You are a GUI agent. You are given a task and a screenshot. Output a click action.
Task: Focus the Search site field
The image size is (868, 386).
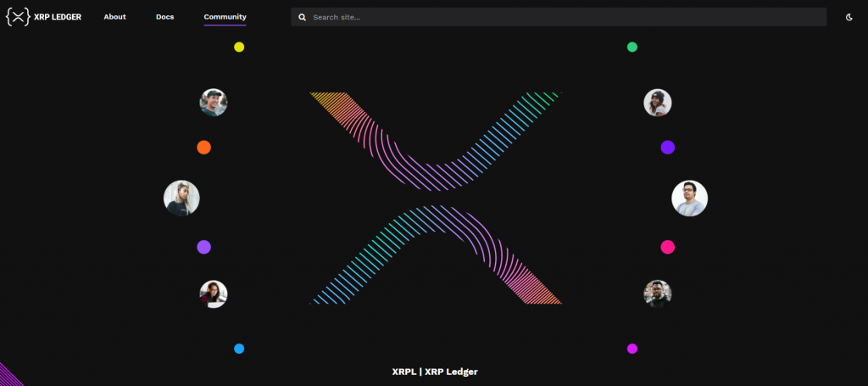coord(559,17)
